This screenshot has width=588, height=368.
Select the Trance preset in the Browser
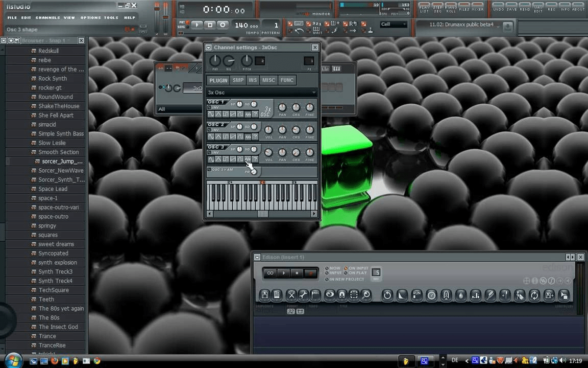click(x=47, y=336)
